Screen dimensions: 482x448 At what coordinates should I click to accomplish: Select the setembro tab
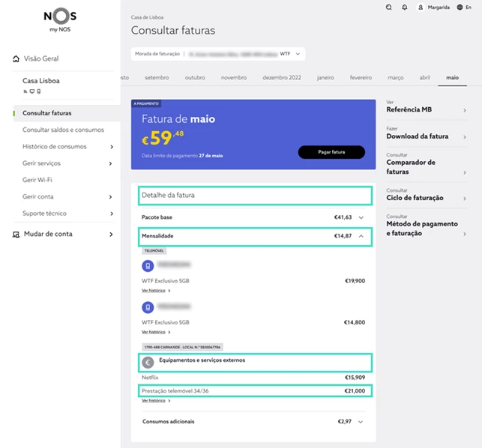click(157, 78)
